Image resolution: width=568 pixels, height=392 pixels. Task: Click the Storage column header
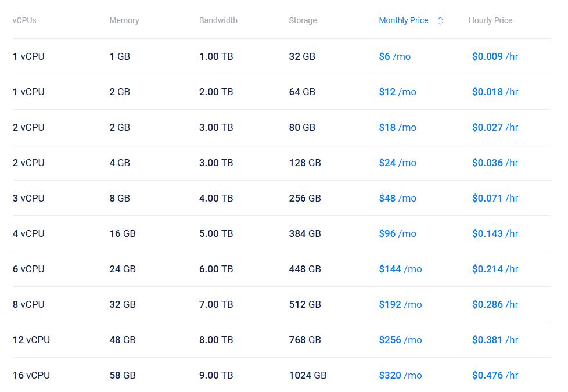(x=303, y=20)
